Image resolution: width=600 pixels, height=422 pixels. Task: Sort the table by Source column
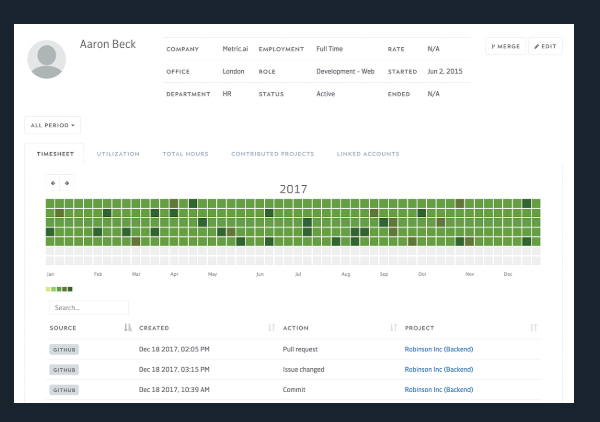click(x=128, y=327)
